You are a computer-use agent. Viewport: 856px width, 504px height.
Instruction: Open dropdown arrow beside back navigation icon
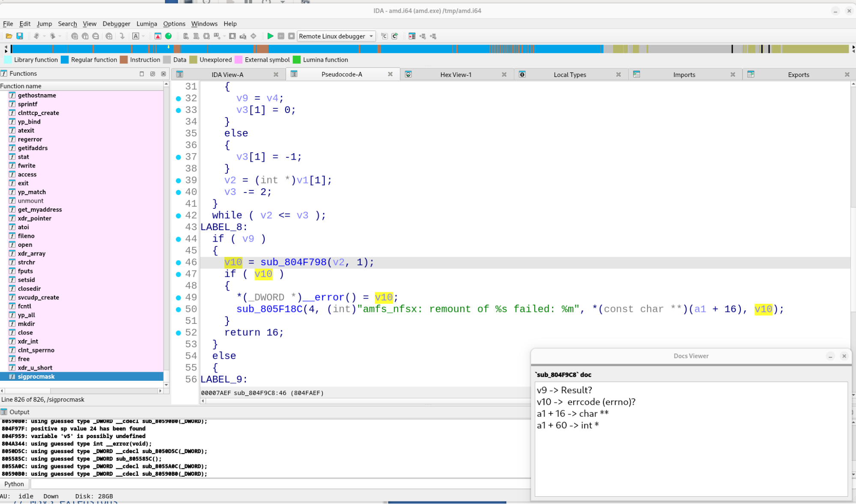point(44,36)
